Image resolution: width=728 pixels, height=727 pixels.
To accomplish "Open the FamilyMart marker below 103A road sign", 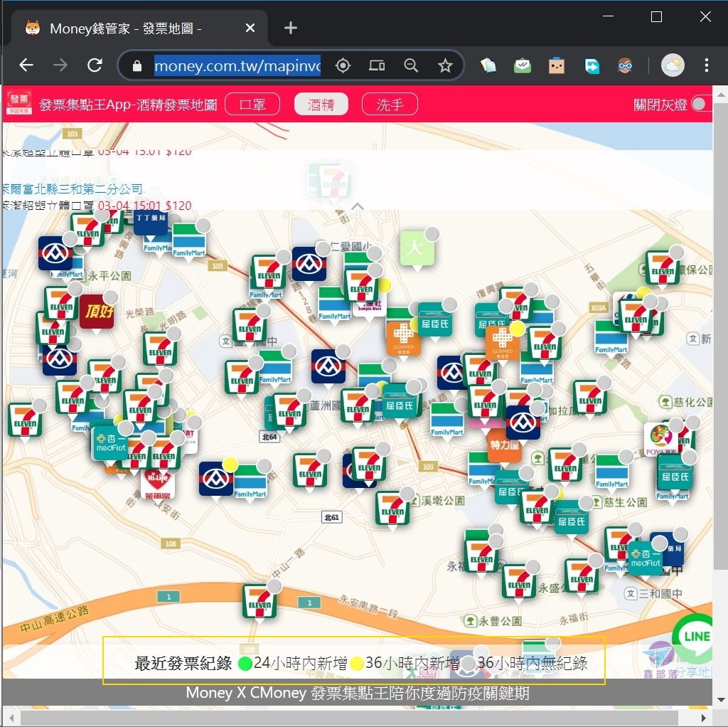I will [x=611, y=336].
